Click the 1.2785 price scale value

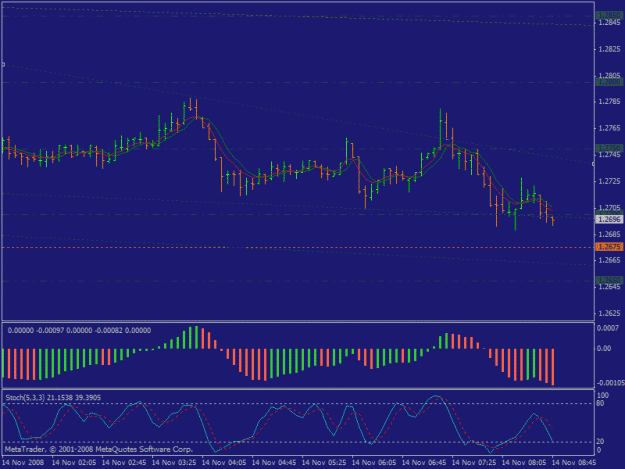[x=609, y=102]
